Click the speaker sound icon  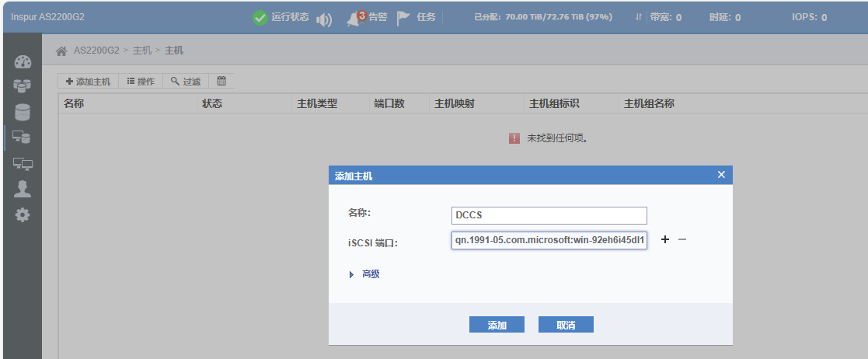324,20
